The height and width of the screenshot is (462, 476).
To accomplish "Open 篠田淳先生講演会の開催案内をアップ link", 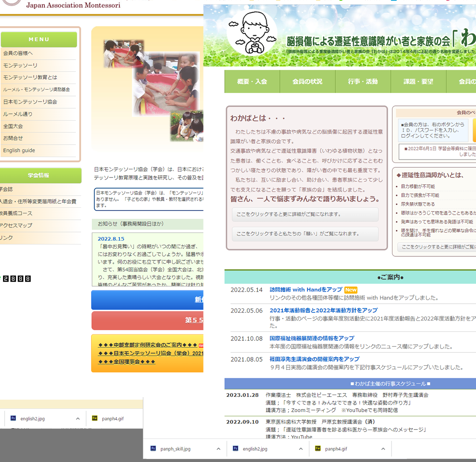I will (x=314, y=359).
